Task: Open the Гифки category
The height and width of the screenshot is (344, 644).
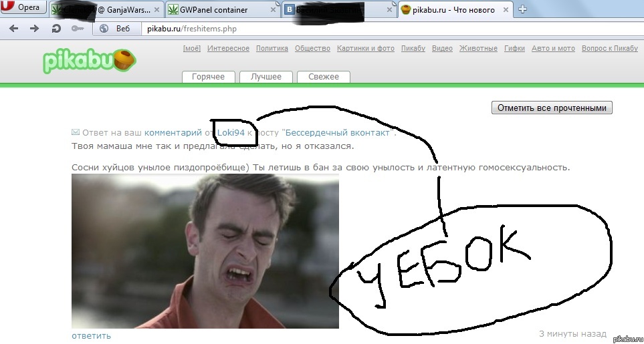Action: [x=515, y=48]
